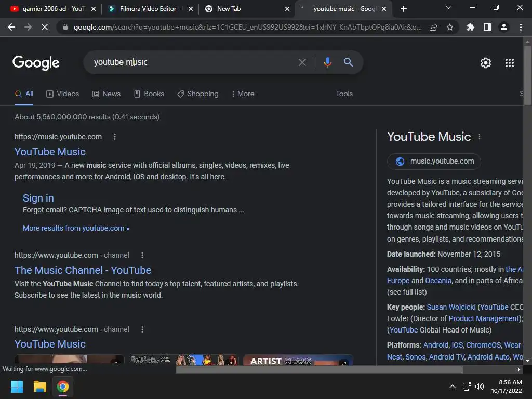Click the results count text
This screenshot has width=532, height=399.
tap(87, 117)
